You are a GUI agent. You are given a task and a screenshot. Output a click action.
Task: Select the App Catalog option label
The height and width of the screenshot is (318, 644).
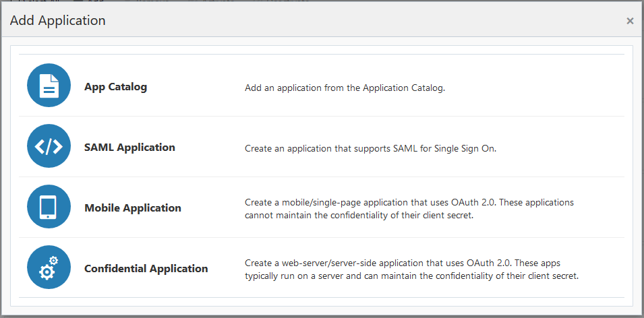(115, 87)
